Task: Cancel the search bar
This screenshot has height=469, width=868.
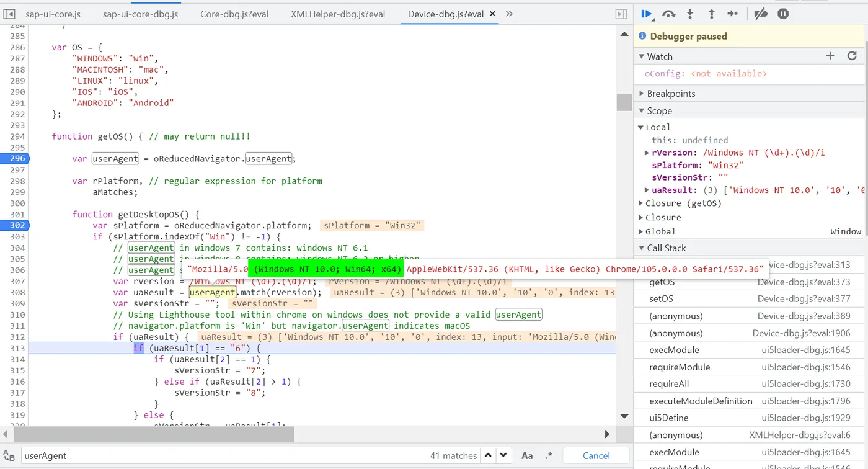Action: [596, 455]
